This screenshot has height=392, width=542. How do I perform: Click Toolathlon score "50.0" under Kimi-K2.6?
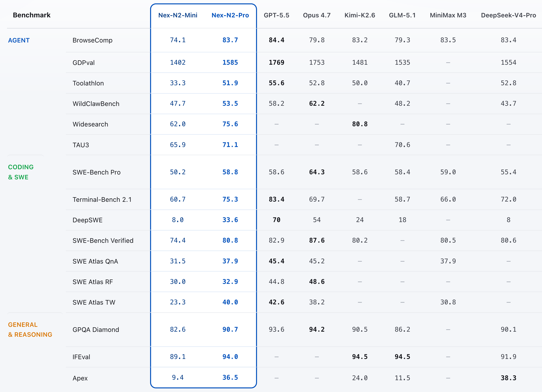point(360,83)
